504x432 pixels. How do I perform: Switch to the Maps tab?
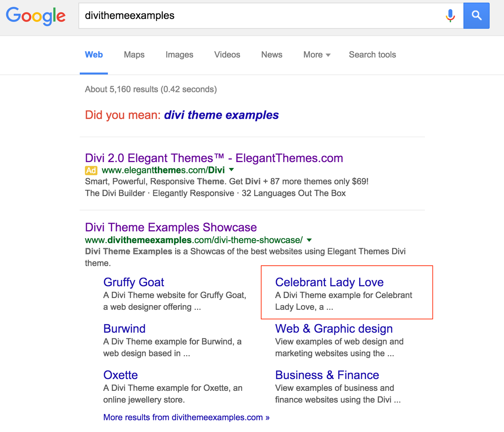pyautogui.click(x=134, y=55)
